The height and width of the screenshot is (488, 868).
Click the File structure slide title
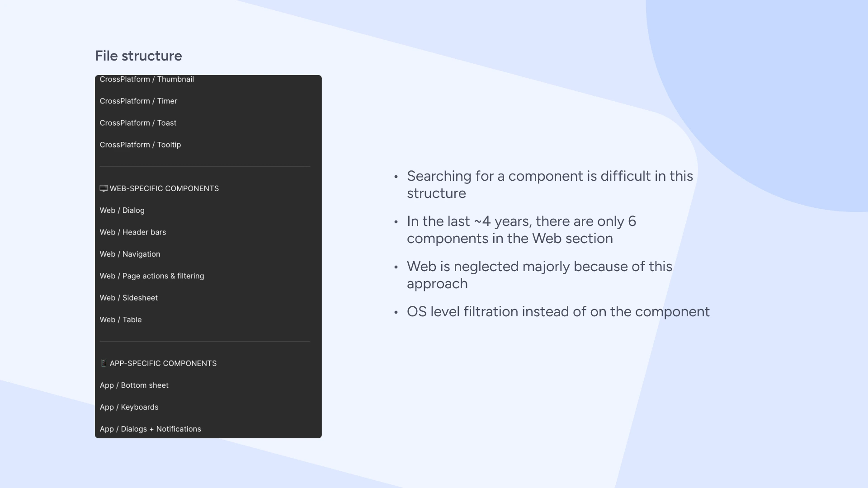click(138, 56)
